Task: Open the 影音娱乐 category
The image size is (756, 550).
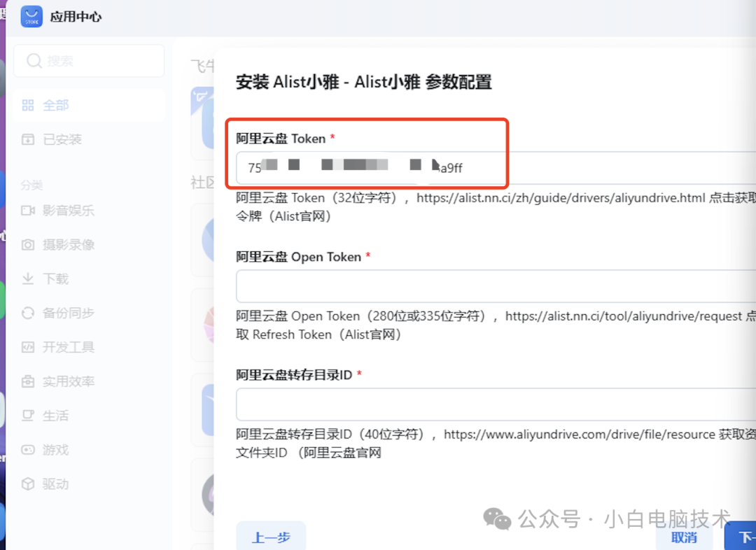Action: pos(89,210)
